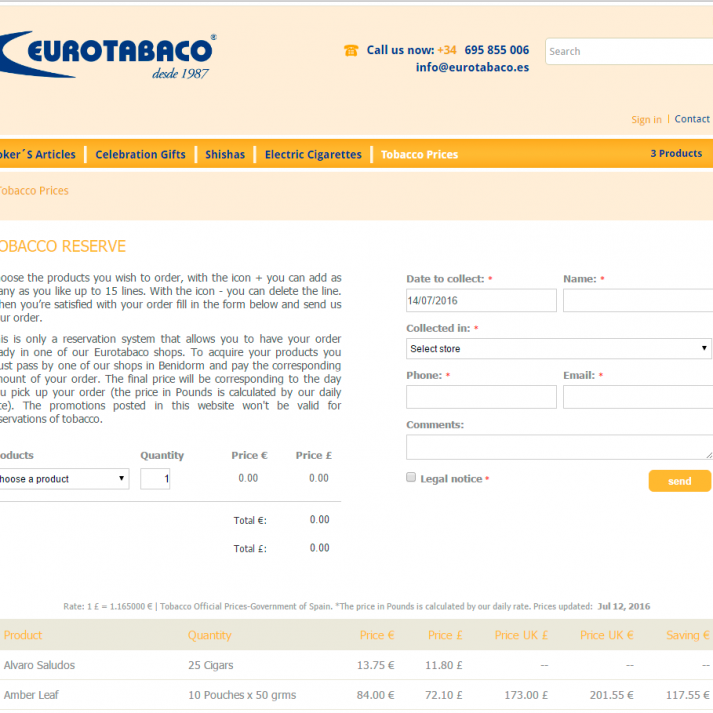Click the Product column header
713x713 pixels.
click(23, 635)
